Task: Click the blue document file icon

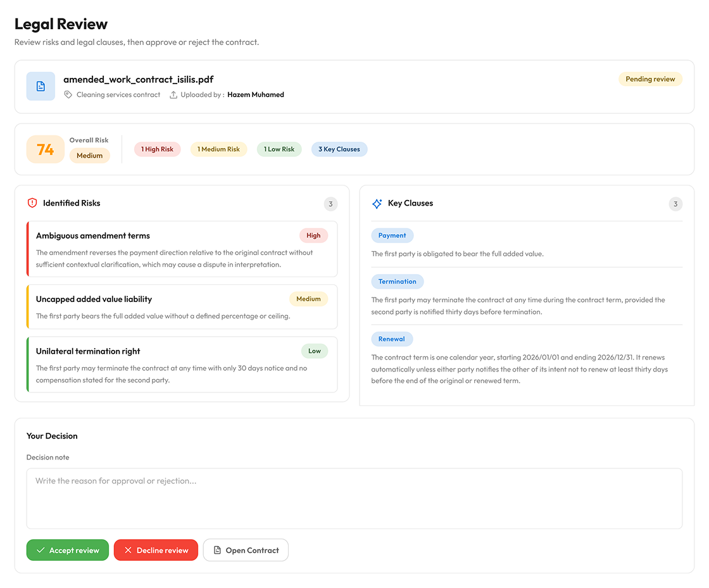Action: (41, 86)
